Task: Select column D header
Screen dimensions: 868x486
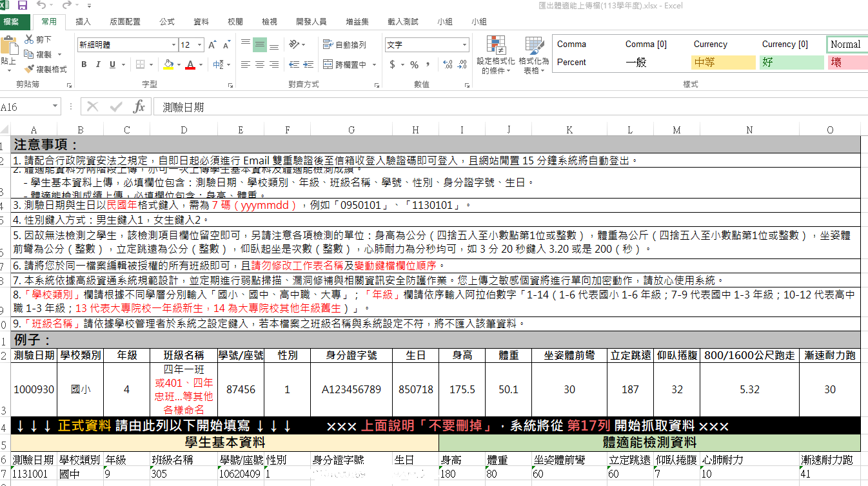Action: pos(184,130)
